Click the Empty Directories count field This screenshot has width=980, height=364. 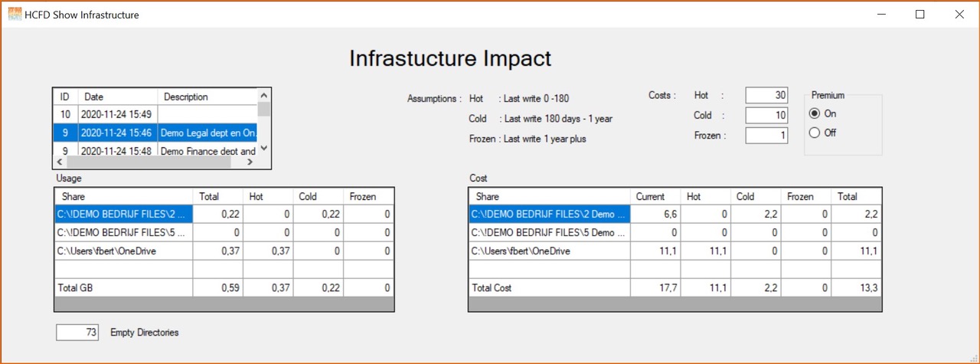click(x=77, y=333)
